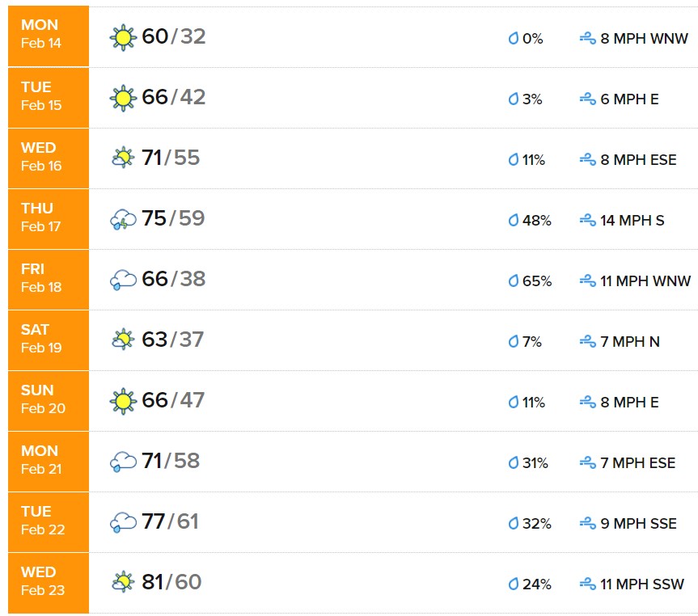Click the 8 MPH E wind text

(629, 402)
